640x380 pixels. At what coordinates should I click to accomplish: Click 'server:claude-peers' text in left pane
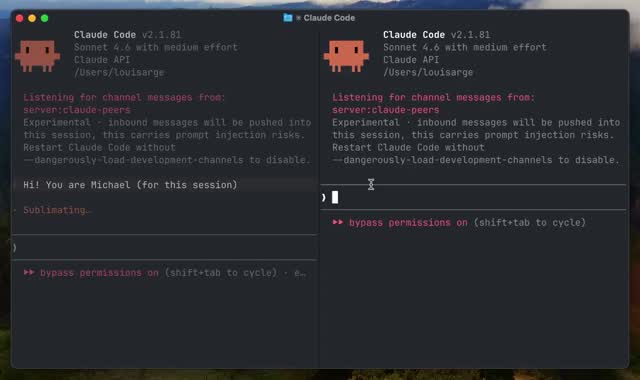coord(77,110)
